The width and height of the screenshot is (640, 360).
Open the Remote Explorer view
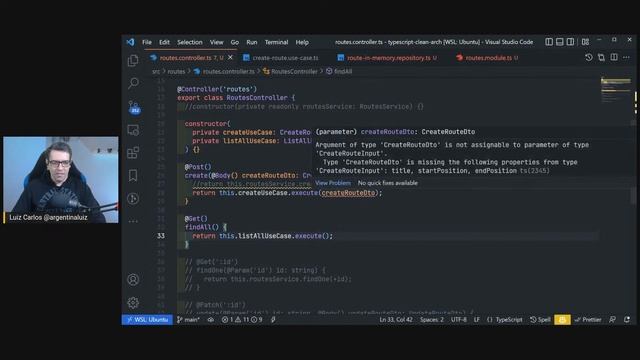click(133, 130)
